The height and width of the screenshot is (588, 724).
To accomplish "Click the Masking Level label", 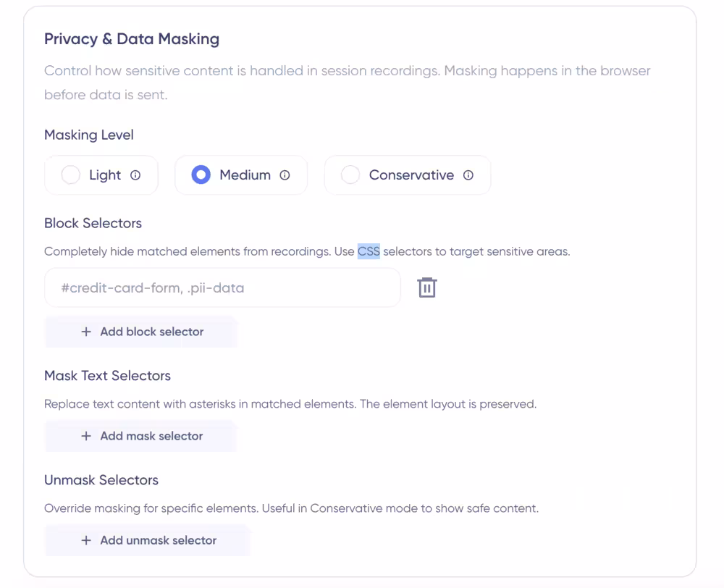I will point(89,135).
